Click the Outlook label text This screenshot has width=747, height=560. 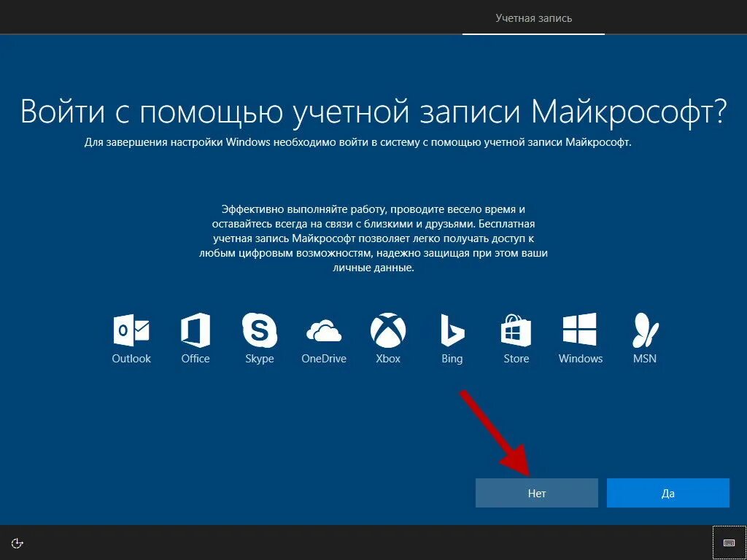tap(131, 359)
